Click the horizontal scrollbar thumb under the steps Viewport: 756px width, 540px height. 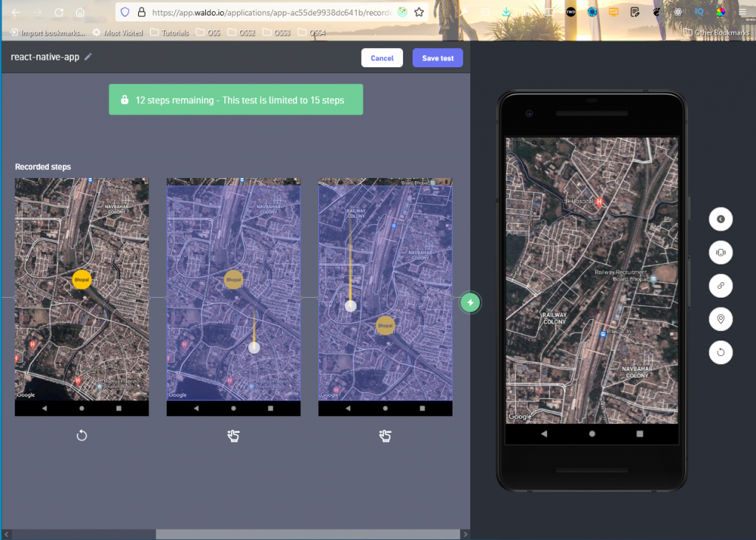pos(308,534)
